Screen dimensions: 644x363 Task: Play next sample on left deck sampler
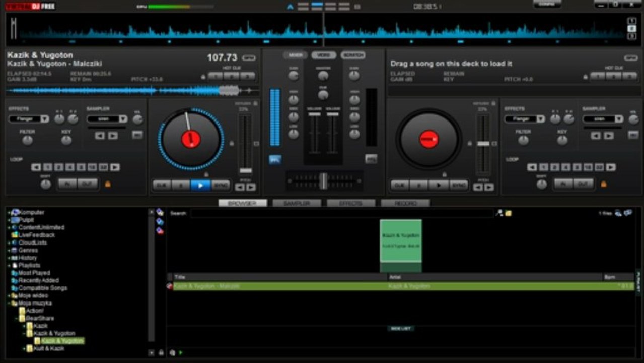113,136
